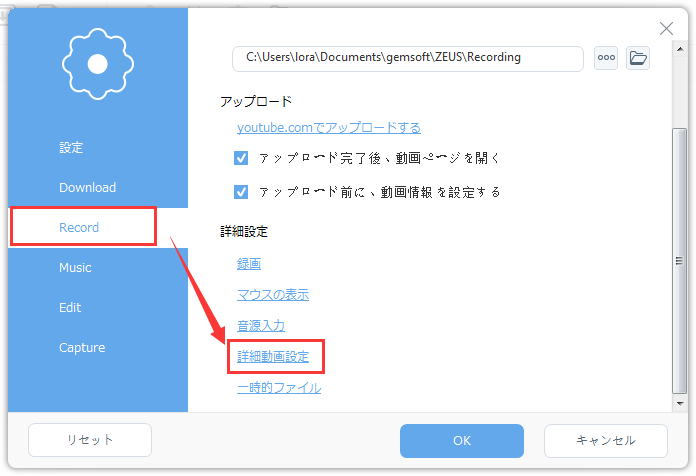The height and width of the screenshot is (476, 696).
Task: Click the youtube.comでアップロードする link
Action: point(328,127)
